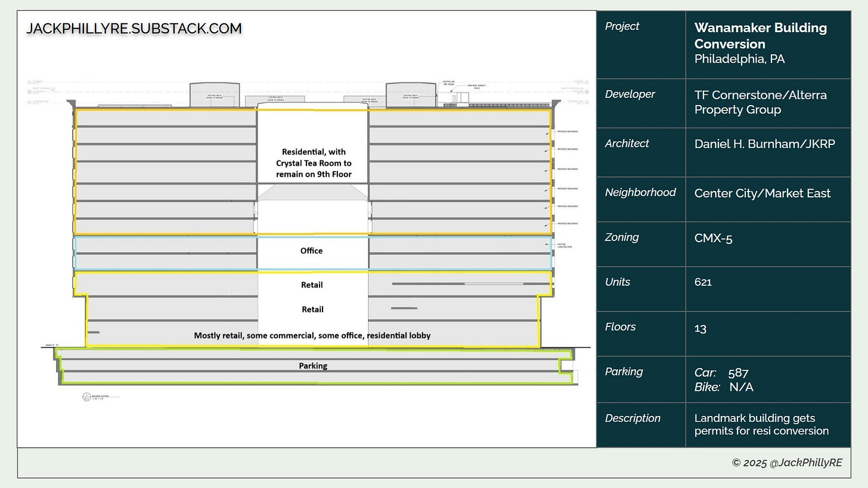Click the '621' units value
Screen dimensions: 868x488
click(703, 282)
